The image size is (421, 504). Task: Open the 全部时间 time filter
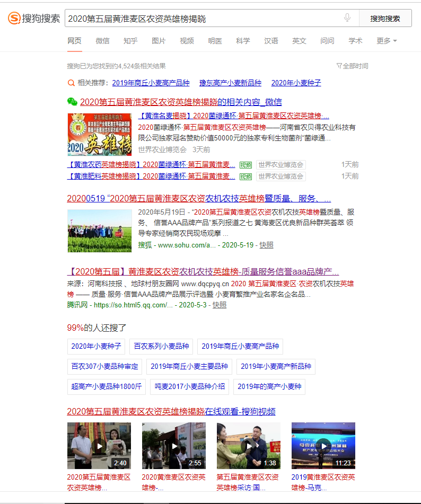(352, 66)
